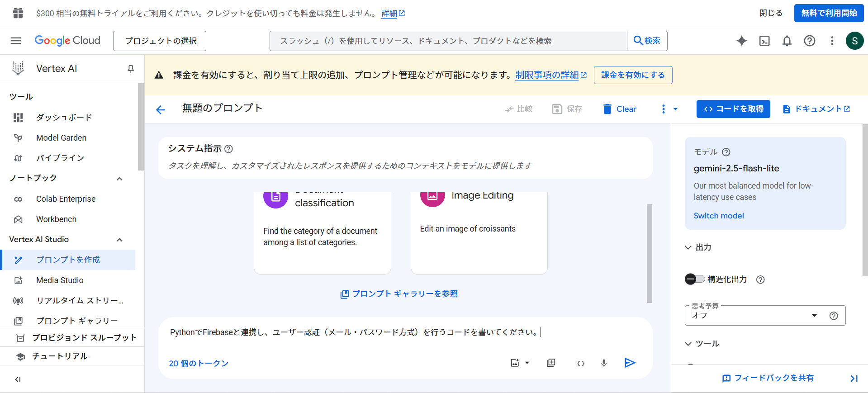This screenshot has height=393, width=868.
Task: Open the プロジェクトの選択 picker
Action: tap(160, 41)
